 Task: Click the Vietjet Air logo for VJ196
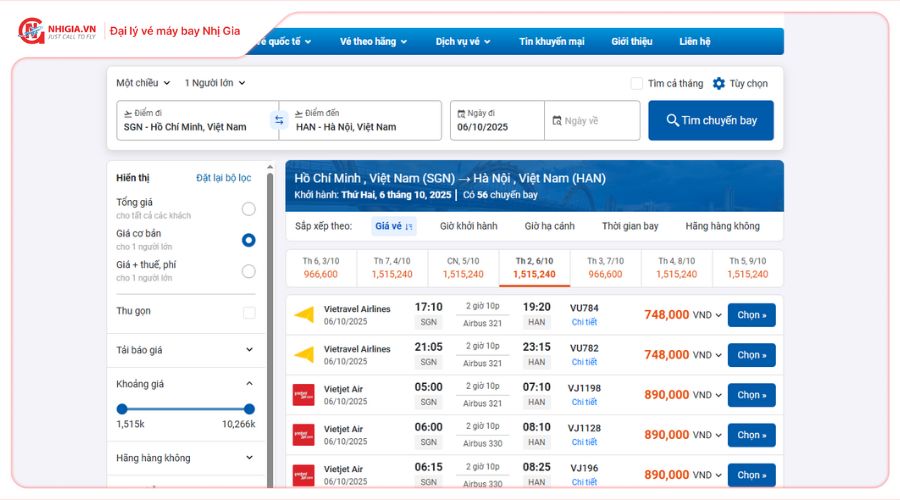[304, 475]
